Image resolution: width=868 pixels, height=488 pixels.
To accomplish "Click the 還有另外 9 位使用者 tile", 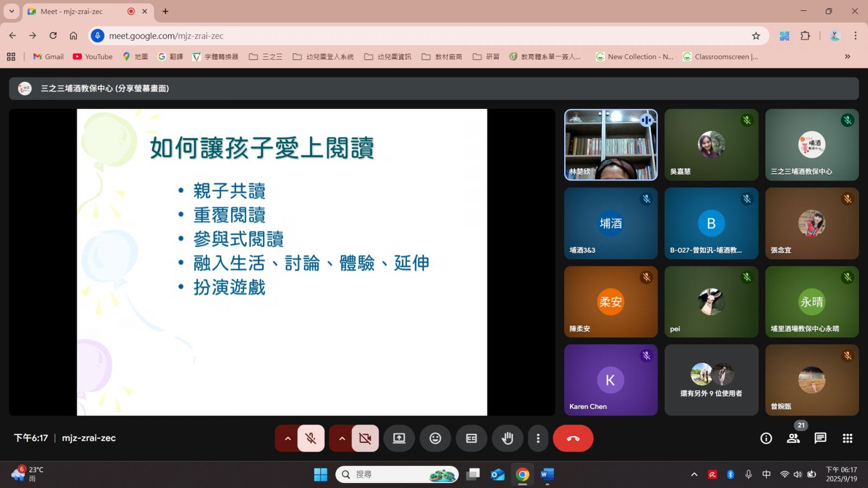I will click(711, 380).
